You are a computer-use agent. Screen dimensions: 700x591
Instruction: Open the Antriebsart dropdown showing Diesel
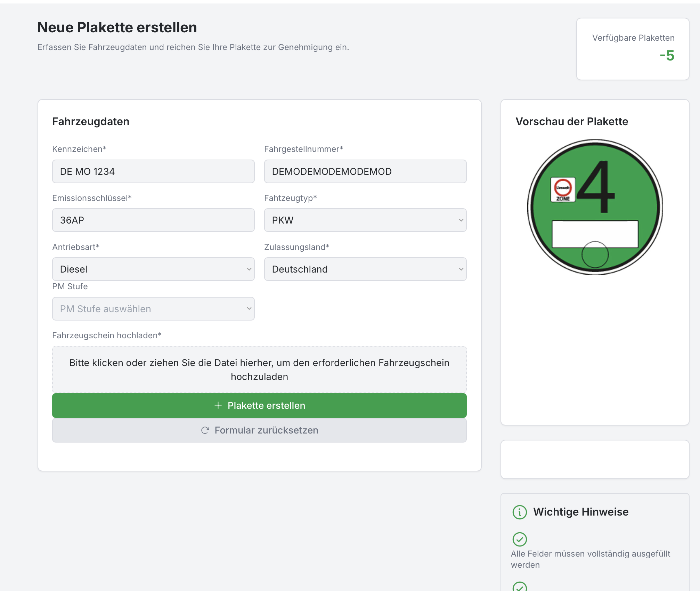point(153,269)
